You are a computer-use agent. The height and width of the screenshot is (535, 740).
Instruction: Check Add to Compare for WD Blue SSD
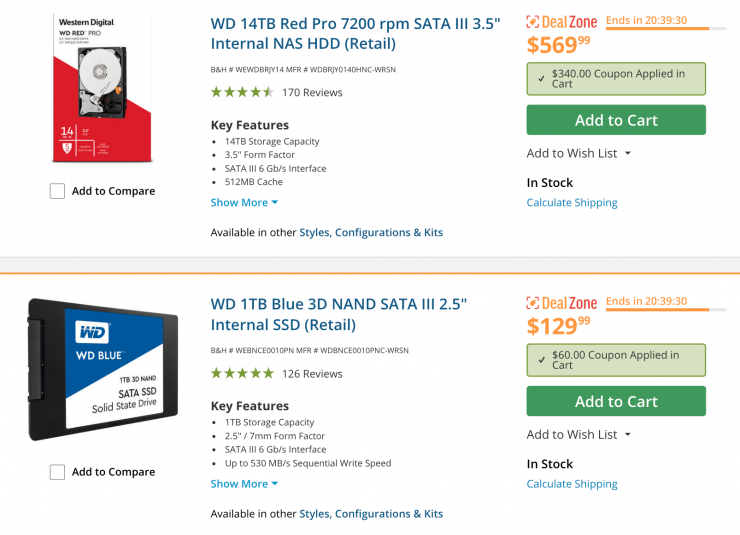58,472
